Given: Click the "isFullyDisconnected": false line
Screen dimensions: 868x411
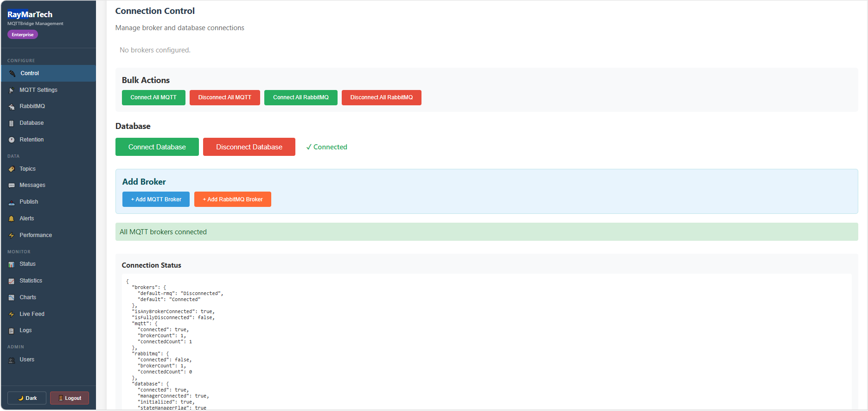Looking at the screenshot, I should (173, 318).
